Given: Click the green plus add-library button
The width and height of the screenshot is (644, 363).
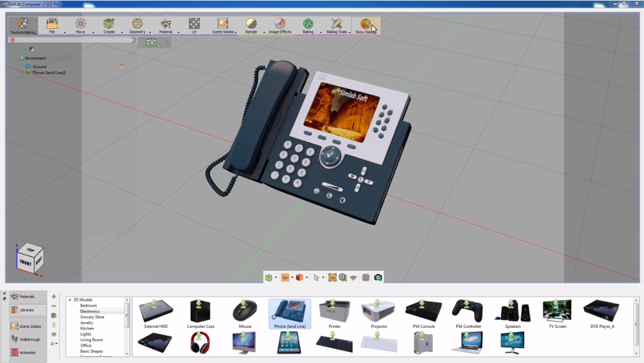Looking at the screenshot, I should pos(54,297).
